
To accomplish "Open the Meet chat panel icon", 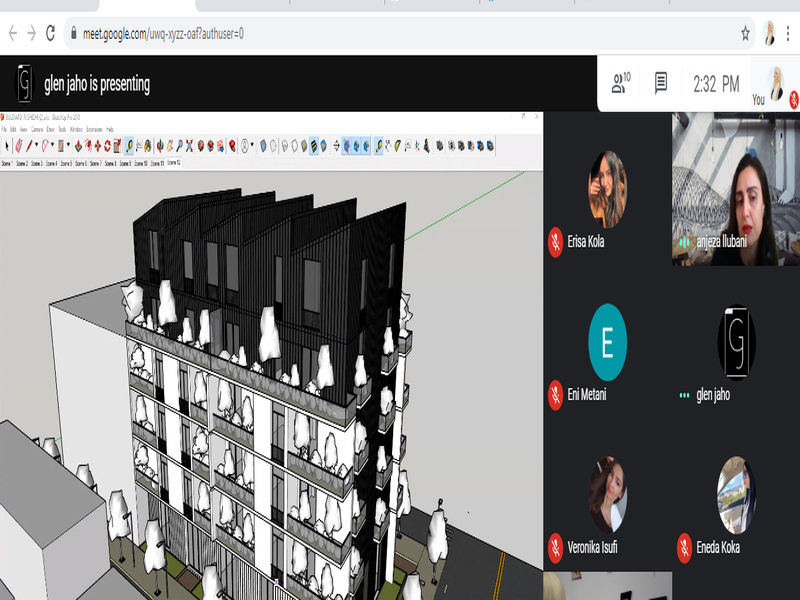I will click(x=661, y=84).
